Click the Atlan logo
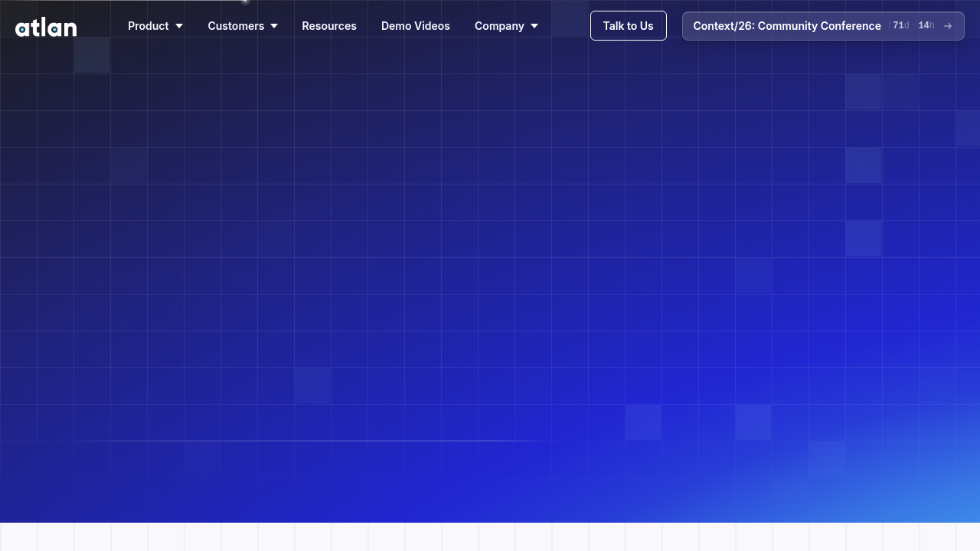Image resolution: width=980 pixels, height=551 pixels. point(46,28)
